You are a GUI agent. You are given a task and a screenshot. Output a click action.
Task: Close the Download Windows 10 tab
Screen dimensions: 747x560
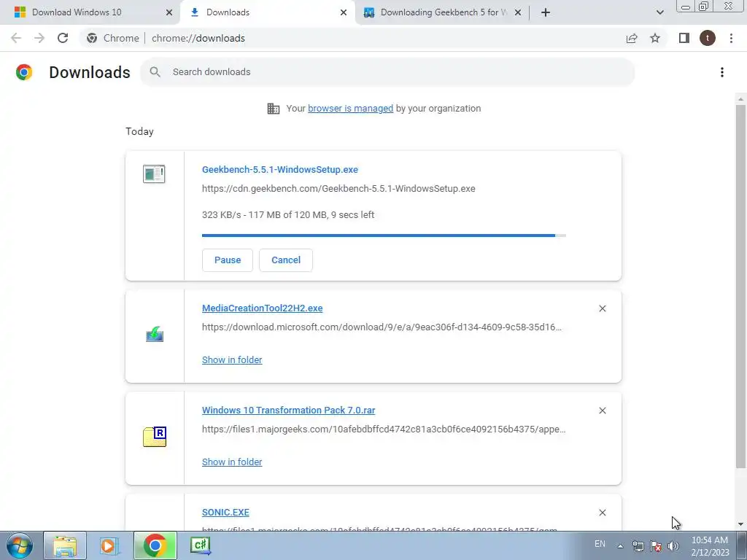169,12
